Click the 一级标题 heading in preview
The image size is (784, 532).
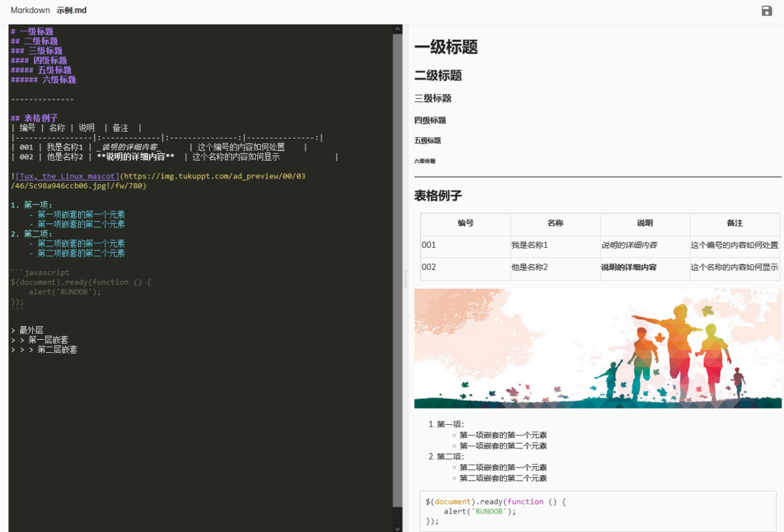pos(446,47)
